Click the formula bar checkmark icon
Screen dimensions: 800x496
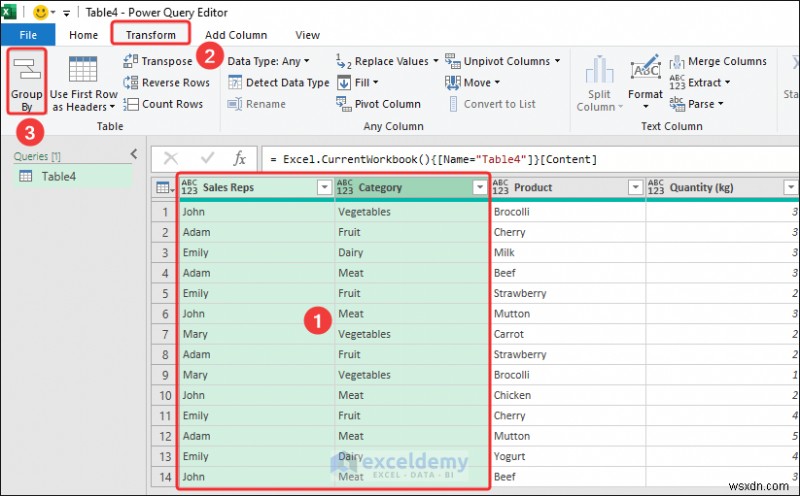click(207, 159)
